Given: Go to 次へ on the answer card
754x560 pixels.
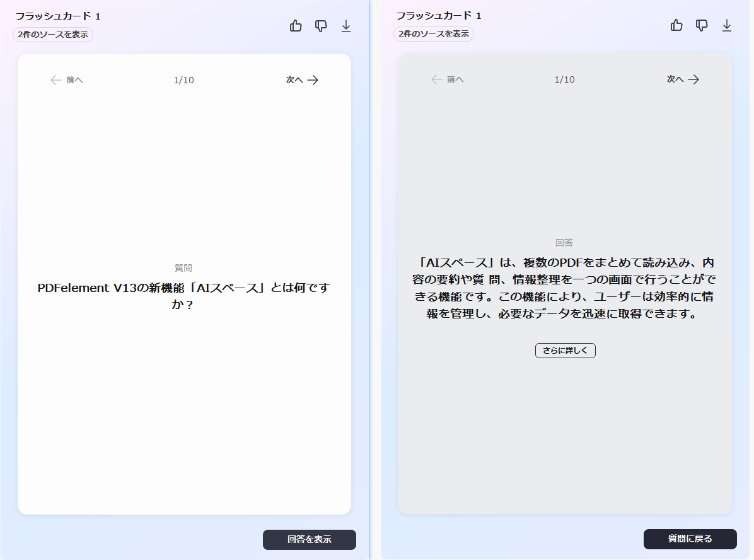Looking at the screenshot, I should pos(683,79).
